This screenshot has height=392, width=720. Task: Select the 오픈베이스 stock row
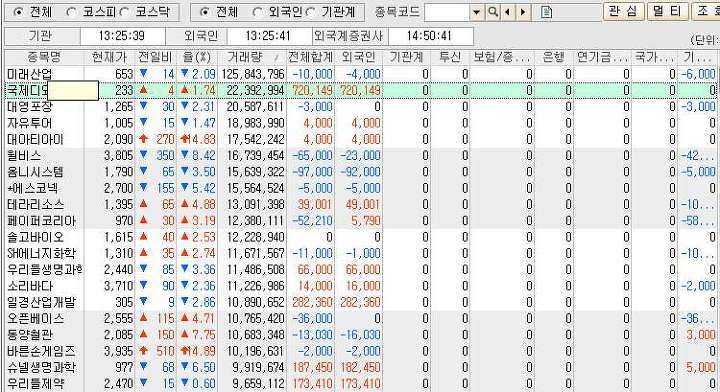[360, 318]
